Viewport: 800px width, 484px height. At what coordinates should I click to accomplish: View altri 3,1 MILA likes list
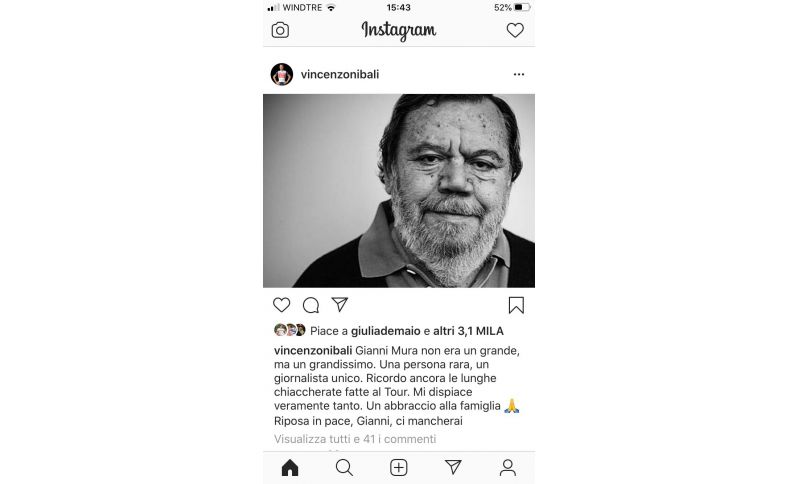coord(468,331)
